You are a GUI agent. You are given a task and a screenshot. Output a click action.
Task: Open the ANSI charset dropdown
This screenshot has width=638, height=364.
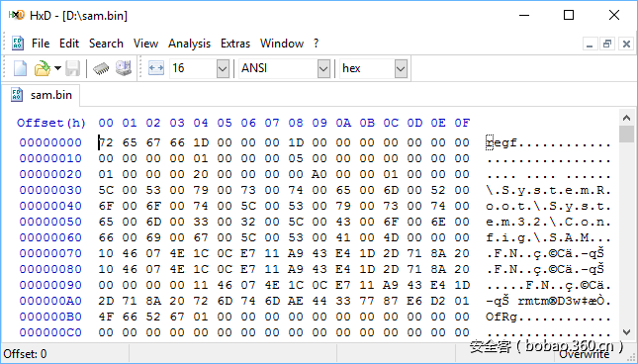coord(323,68)
